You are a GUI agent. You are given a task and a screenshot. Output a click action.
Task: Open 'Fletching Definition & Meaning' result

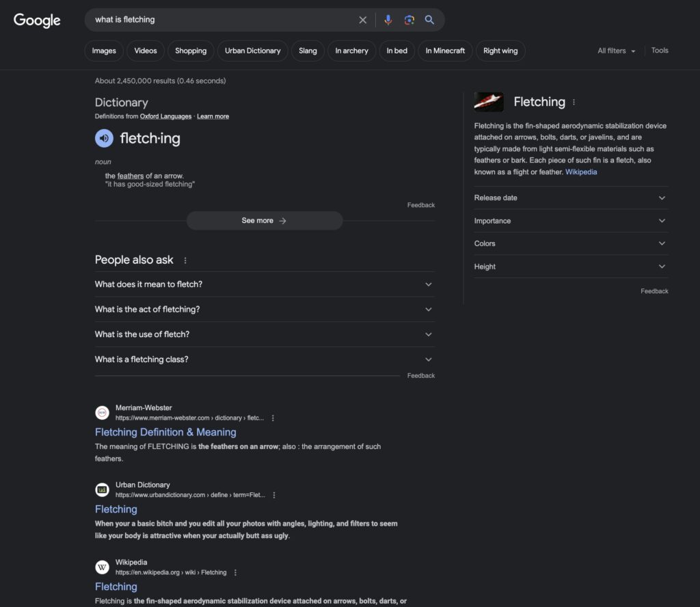[x=165, y=432]
